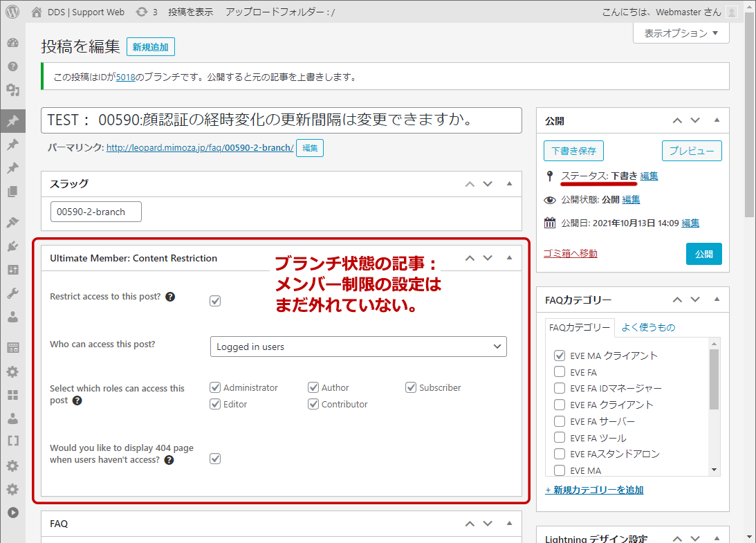
Task: Switch to the よく使うもの tab
Action: 648,327
